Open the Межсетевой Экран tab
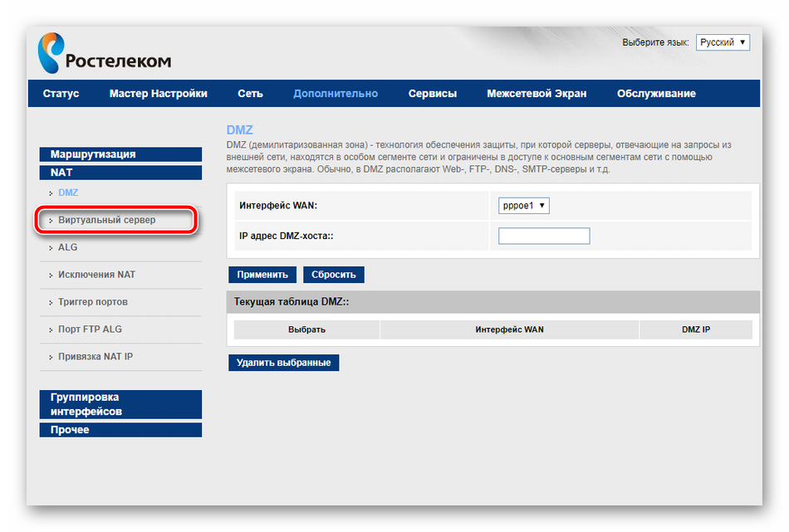The height and width of the screenshot is (532, 789). point(537,94)
